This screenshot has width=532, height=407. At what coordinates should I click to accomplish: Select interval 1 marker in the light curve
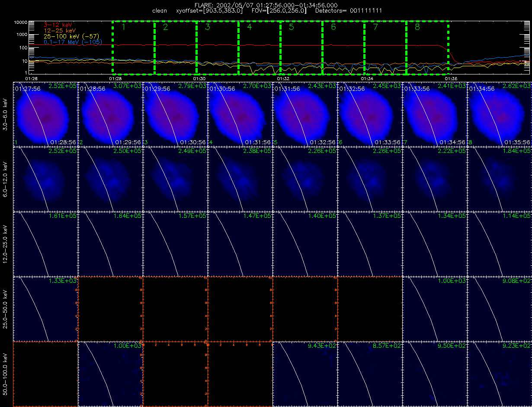click(123, 27)
